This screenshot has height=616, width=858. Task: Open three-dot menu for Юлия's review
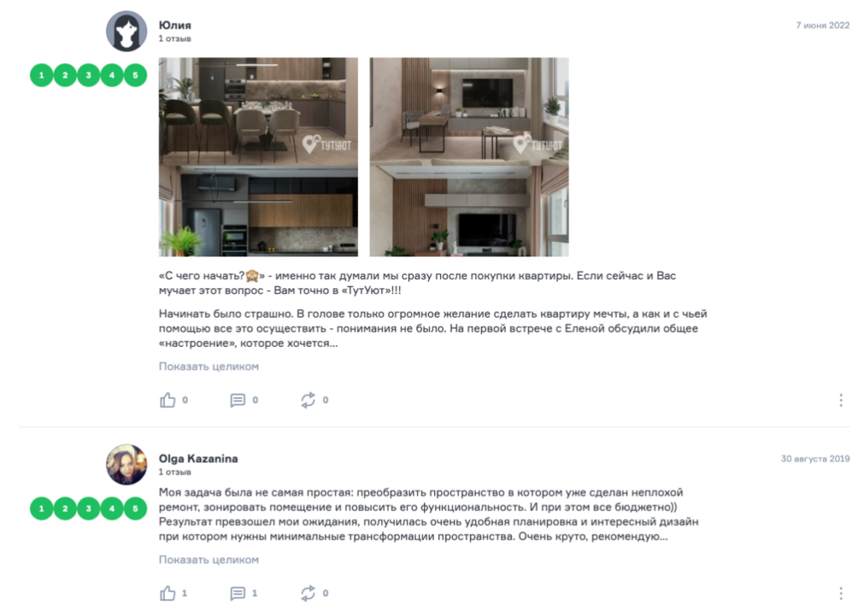pos(840,401)
